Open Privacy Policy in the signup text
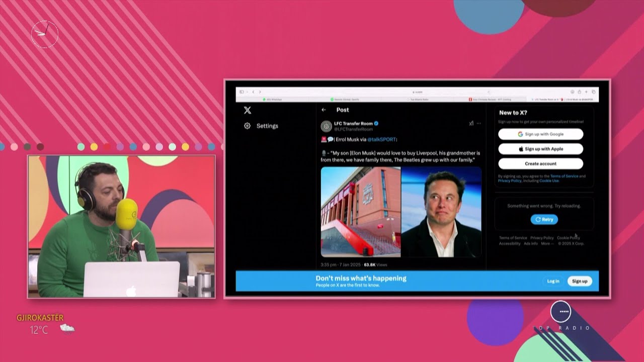644x362 pixels. (x=510, y=180)
